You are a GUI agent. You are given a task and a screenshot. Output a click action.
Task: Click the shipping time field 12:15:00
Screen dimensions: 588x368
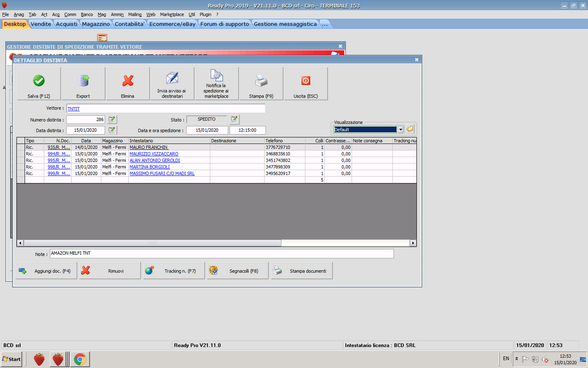(247, 130)
